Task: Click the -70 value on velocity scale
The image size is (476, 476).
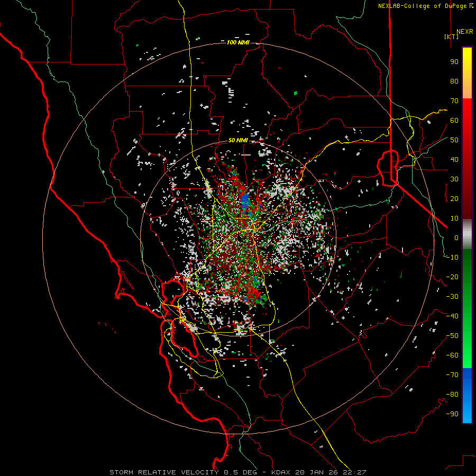Action: click(x=452, y=375)
